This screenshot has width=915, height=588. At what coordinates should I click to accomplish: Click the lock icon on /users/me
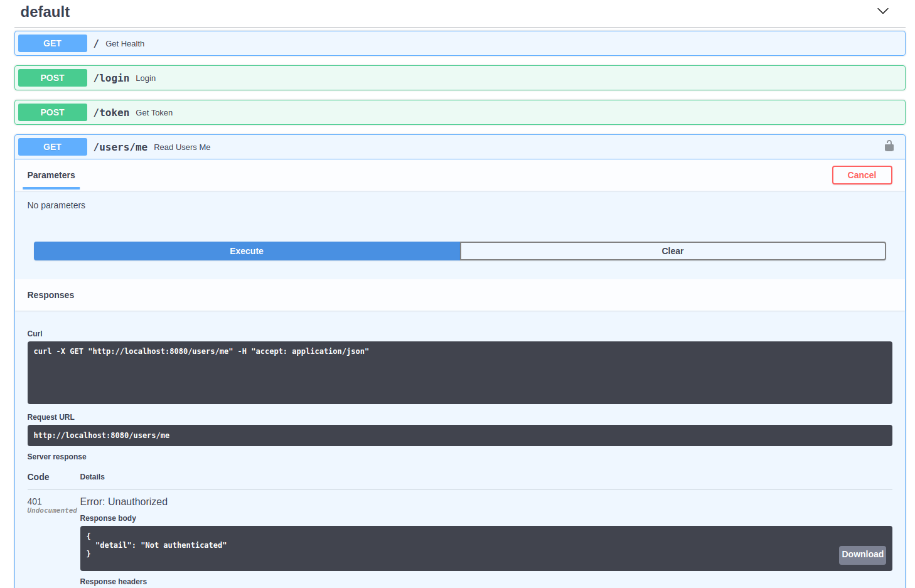pyautogui.click(x=889, y=146)
